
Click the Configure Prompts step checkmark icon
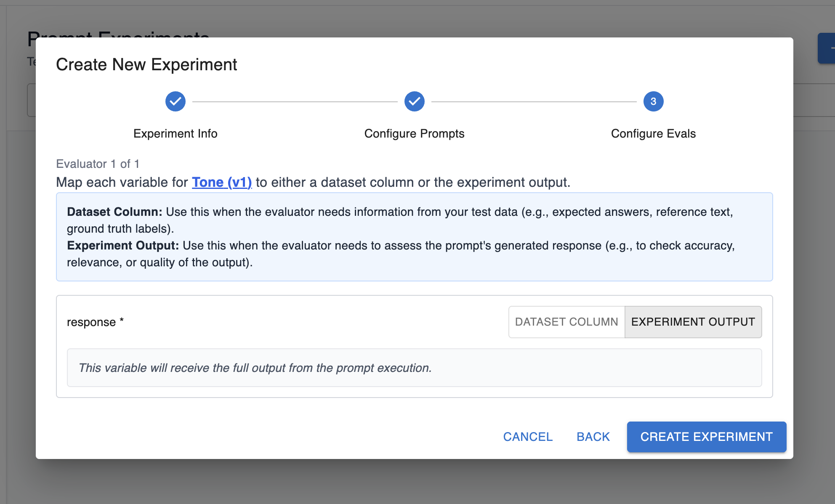[414, 101]
